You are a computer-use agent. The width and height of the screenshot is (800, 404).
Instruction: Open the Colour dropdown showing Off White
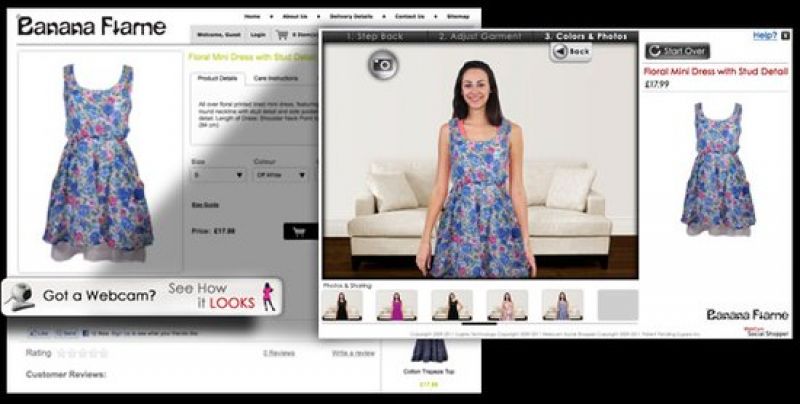(x=281, y=174)
